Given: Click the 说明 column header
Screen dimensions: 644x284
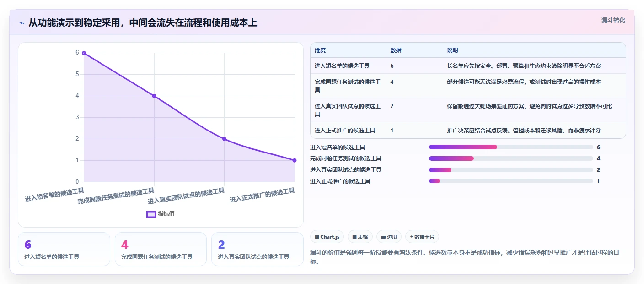Looking at the screenshot, I should [452, 50].
